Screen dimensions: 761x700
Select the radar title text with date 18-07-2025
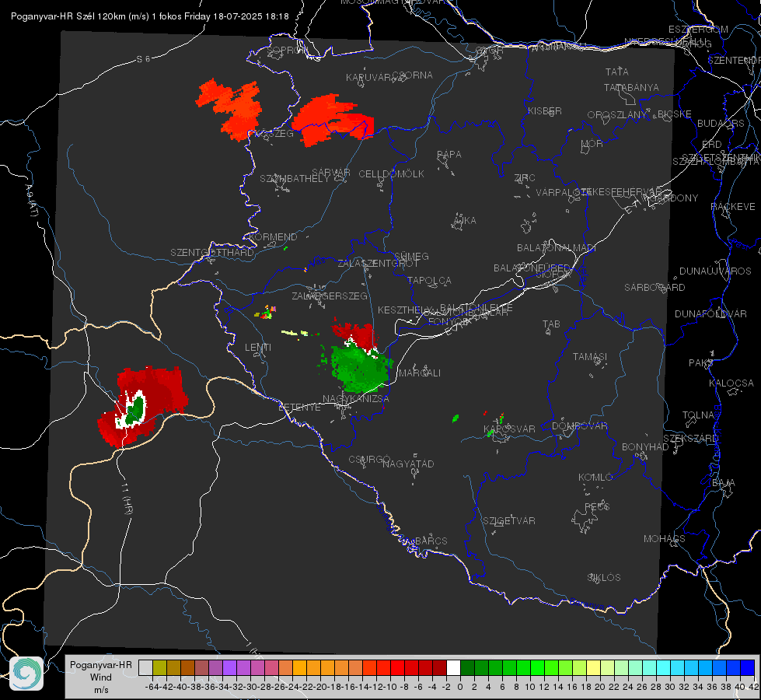click(x=150, y=16)
